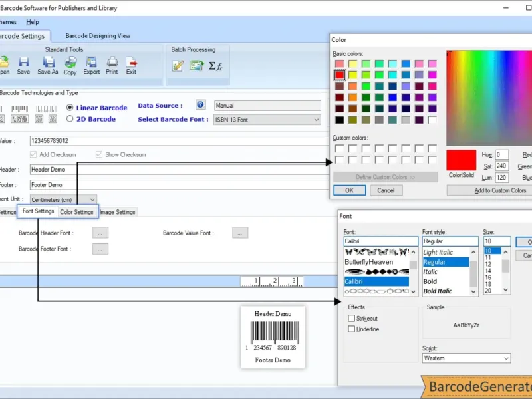The width and height of the screenshot is (532, 399).
Task: Open the measurement unit Centimeters dropdown
Action: click(92, 199)
